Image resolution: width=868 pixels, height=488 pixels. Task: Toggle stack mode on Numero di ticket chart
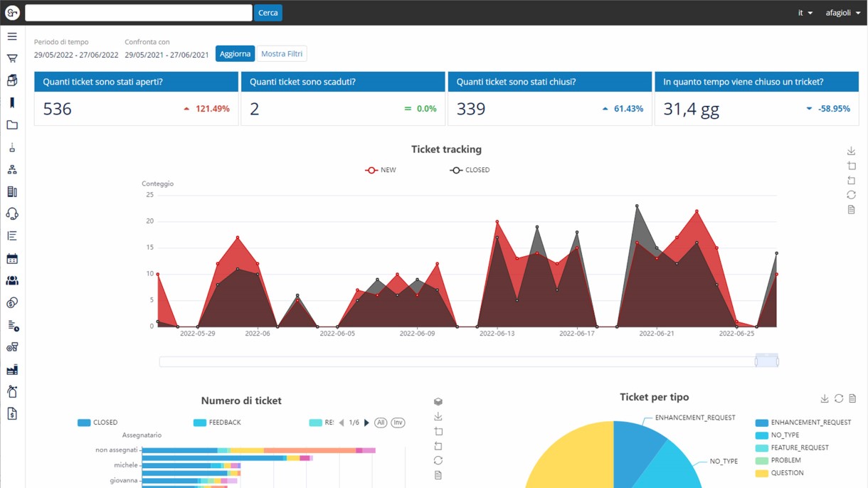point(438,402)
